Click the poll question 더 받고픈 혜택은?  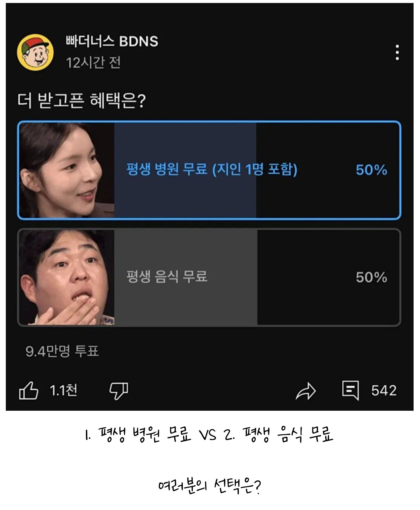click(82, 101)
